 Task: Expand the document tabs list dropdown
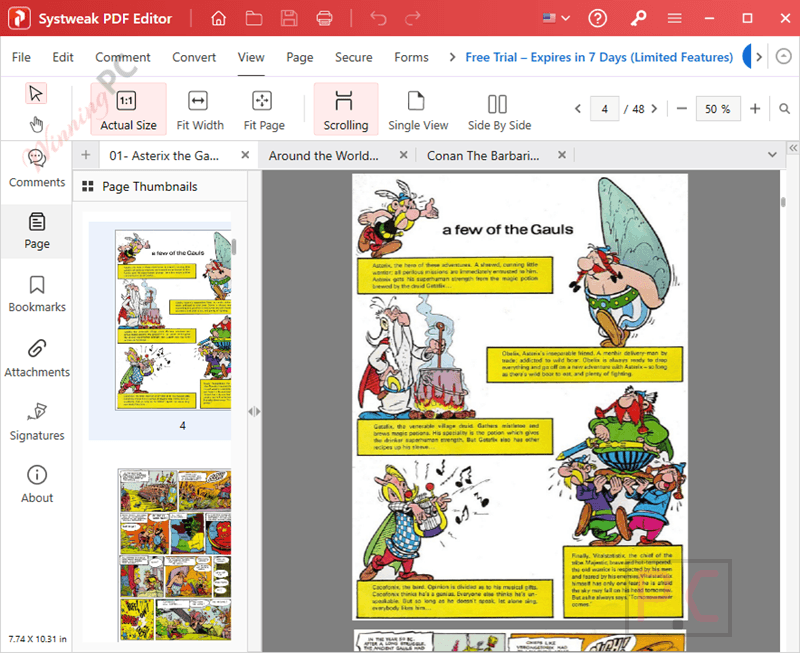[x=772, y=155]
